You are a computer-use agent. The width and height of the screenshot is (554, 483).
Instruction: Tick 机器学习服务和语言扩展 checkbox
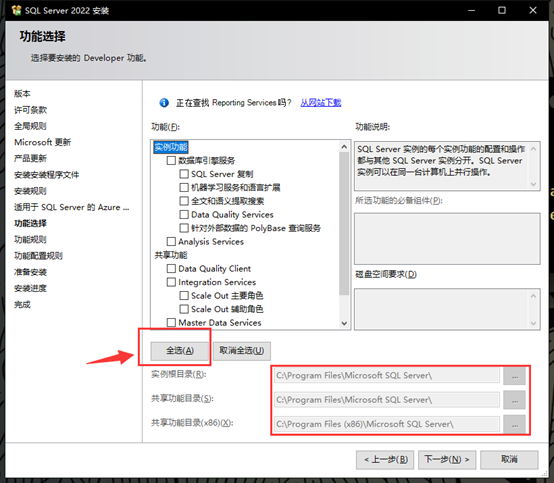184,187
